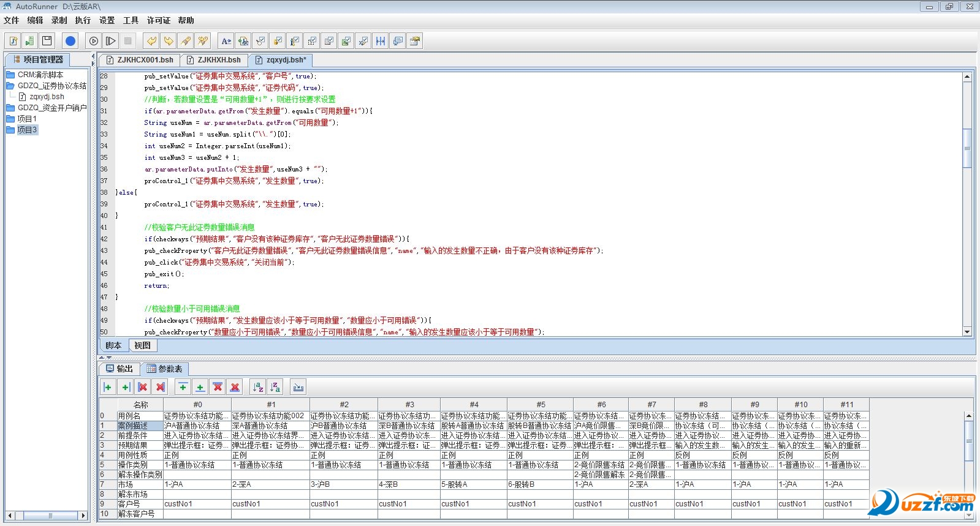
Task: Click the blue vertical bars toolbar icon
Action: click(381, 41)
